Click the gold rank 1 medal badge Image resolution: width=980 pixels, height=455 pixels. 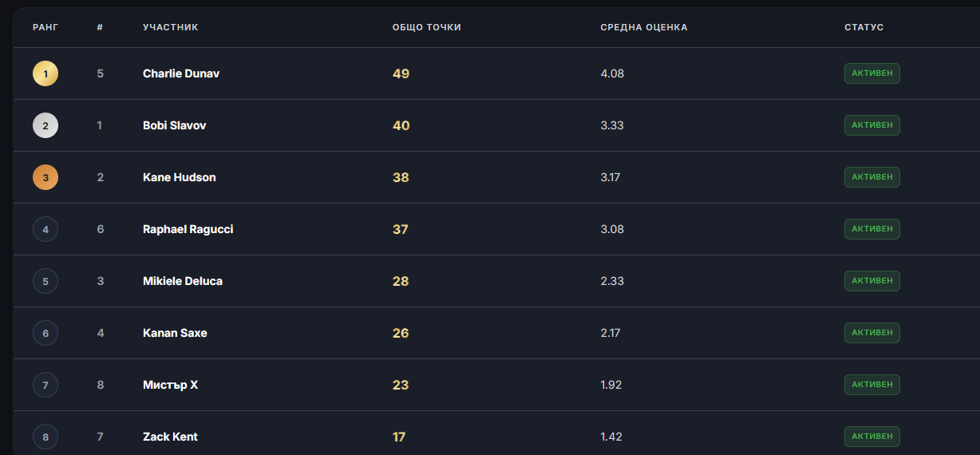(45, 73)
